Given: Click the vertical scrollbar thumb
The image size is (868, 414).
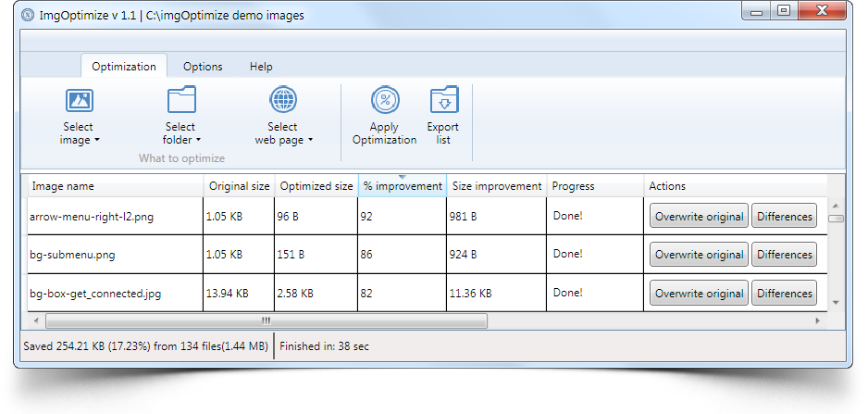Looking at the screenshot, I should [836, 219].
